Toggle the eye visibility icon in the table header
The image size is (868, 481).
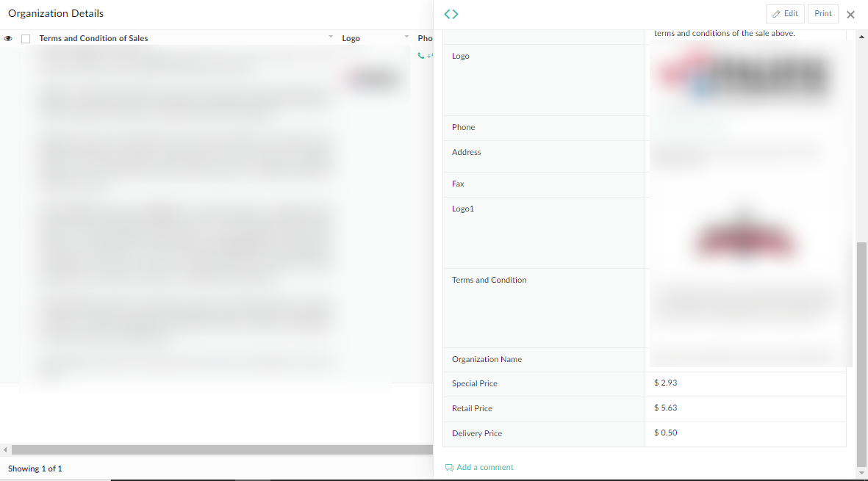click(7, 37)
